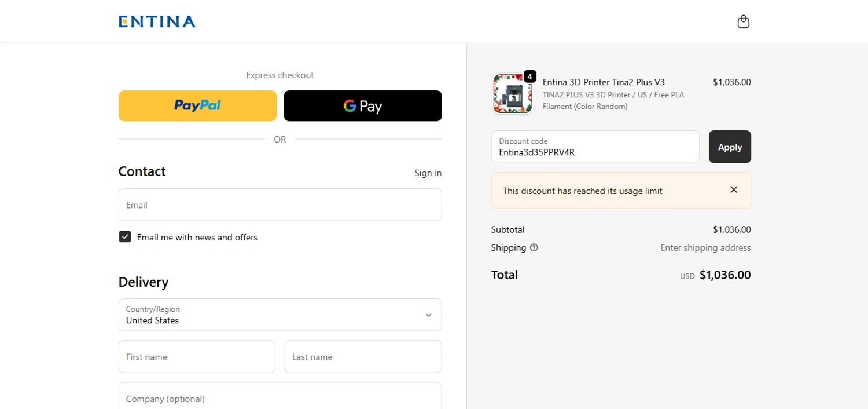This screenshot has height=409, width=868.
Task: Click the First name field
Action: tap(197, 356)
